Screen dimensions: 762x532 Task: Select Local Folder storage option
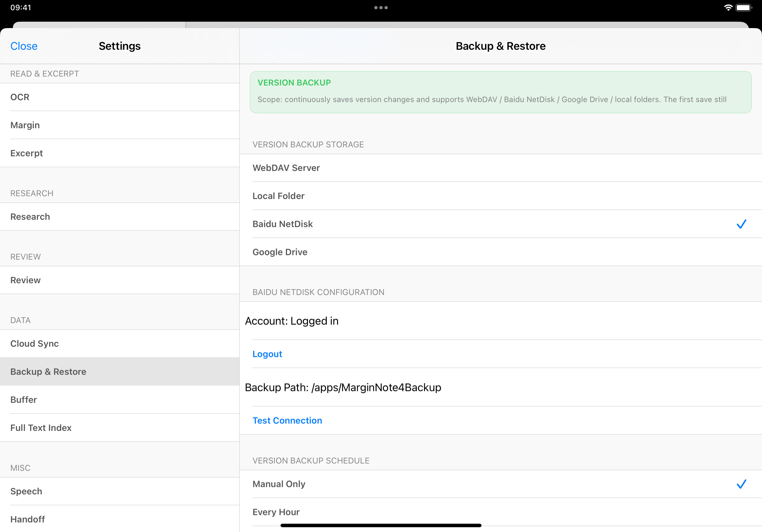click(500, 196)
